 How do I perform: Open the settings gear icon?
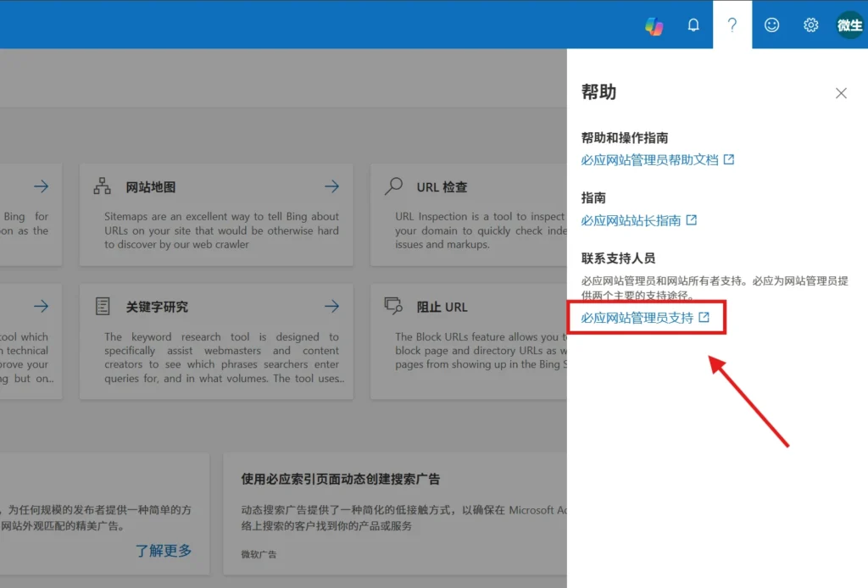810,25
